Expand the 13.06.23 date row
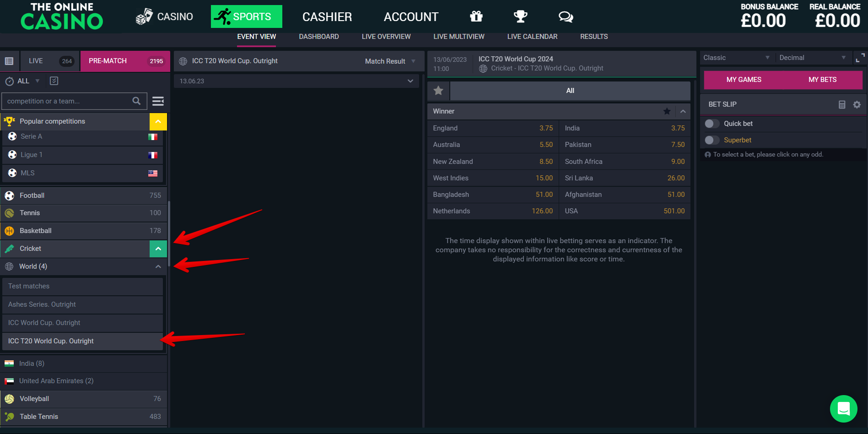Viewport: 868px width, 434px height. (x=297, y=81)
